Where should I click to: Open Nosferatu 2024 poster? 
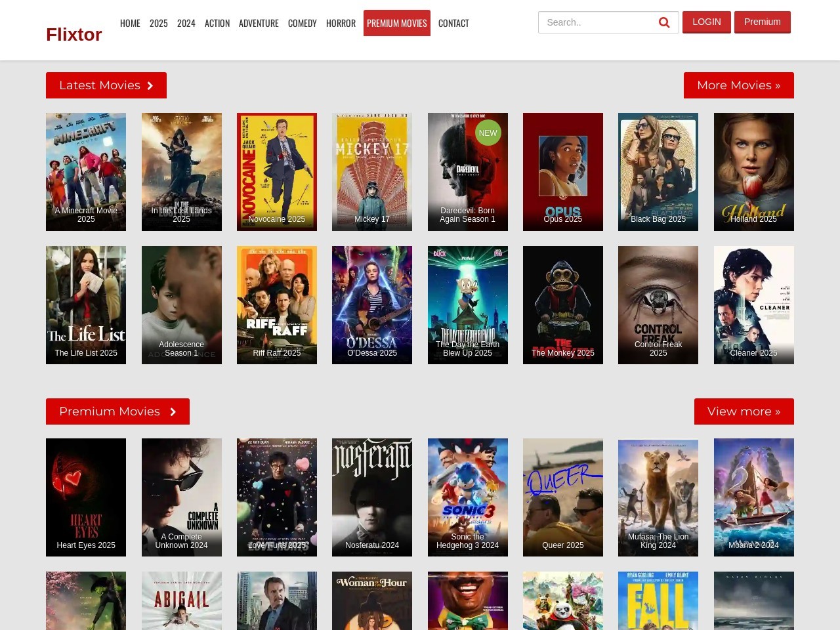pos(372,497)
